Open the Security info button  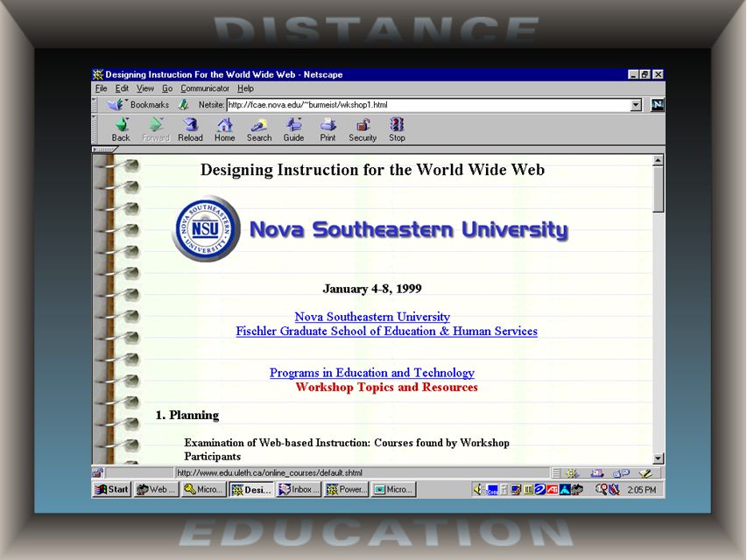point(363,130)
